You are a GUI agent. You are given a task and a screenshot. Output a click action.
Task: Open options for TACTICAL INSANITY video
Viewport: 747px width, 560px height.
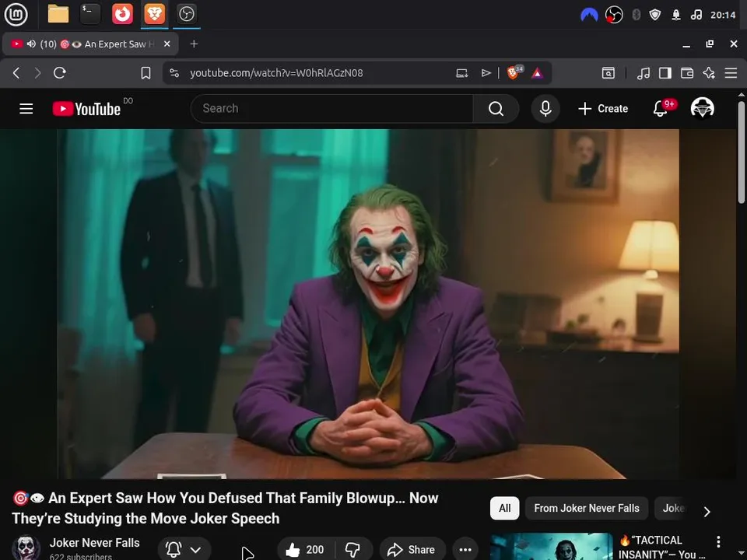pos(718,541)
